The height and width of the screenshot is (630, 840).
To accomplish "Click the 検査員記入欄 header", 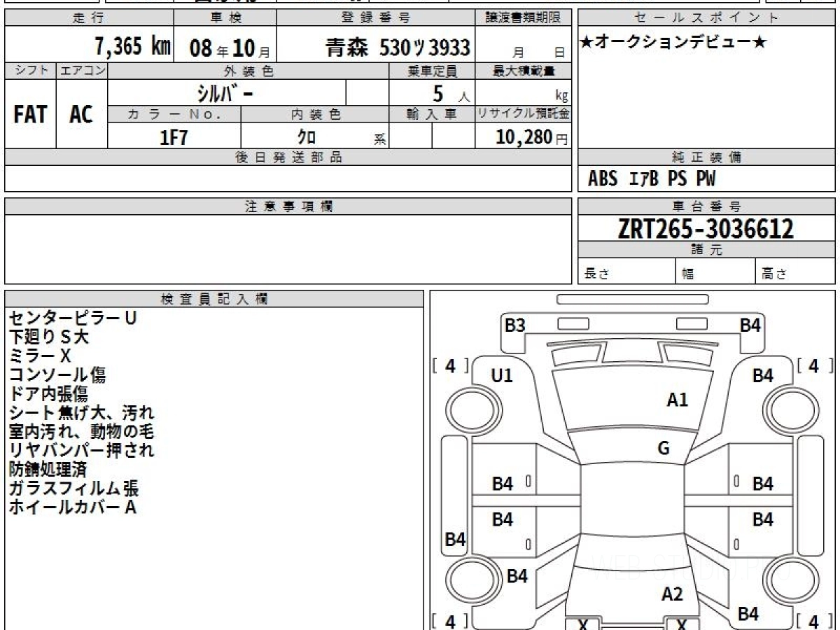I will (214, 299).
